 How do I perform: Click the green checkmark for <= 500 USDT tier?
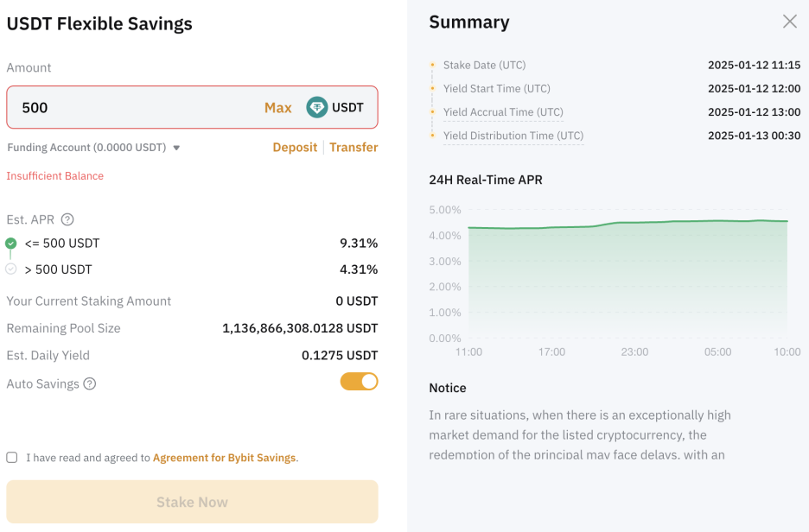pos(11,243)
